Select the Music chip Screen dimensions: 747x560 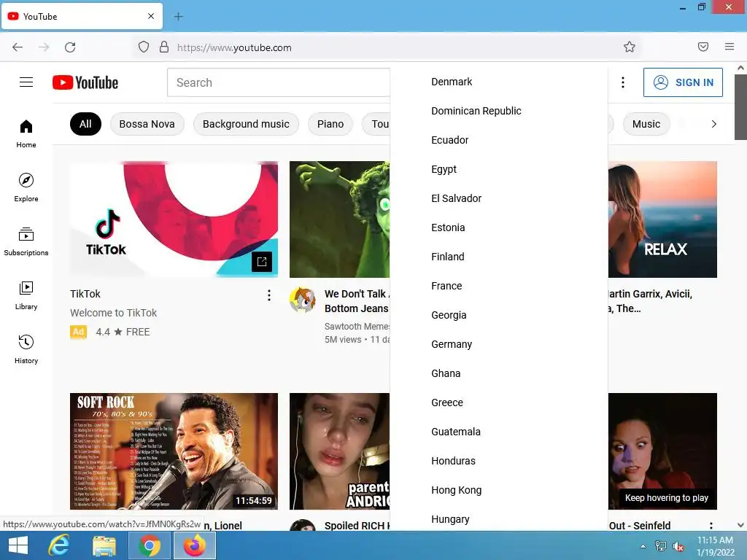(646, 124)
